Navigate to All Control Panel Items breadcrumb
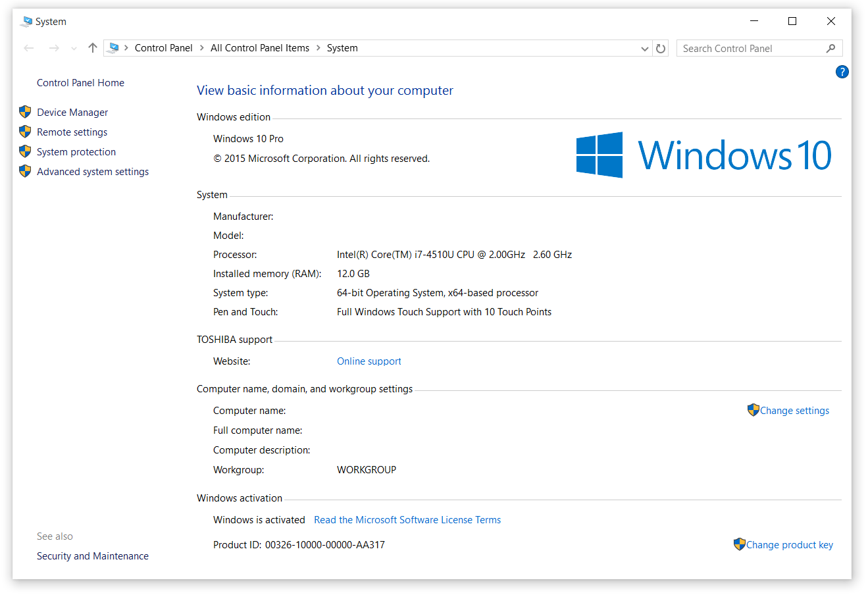 coord(259,47)
